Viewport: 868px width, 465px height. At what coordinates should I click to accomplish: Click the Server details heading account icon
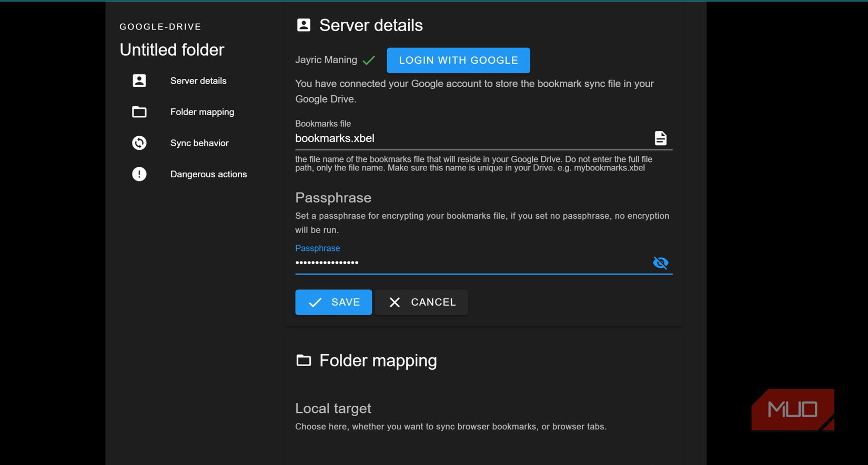click(304, 25)
